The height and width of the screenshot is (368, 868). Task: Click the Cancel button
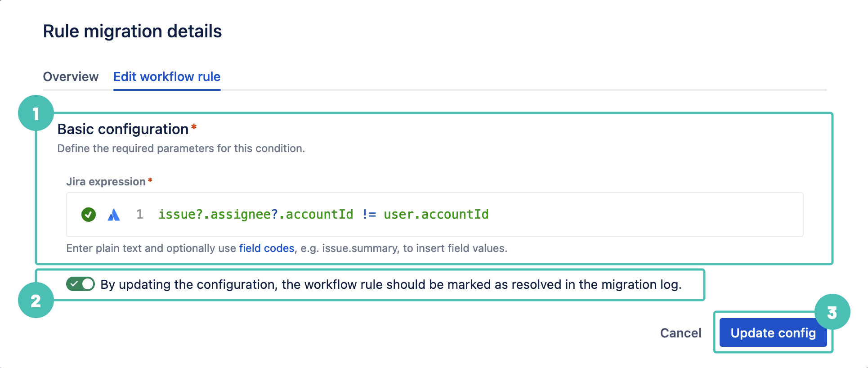tap(680, 333)
